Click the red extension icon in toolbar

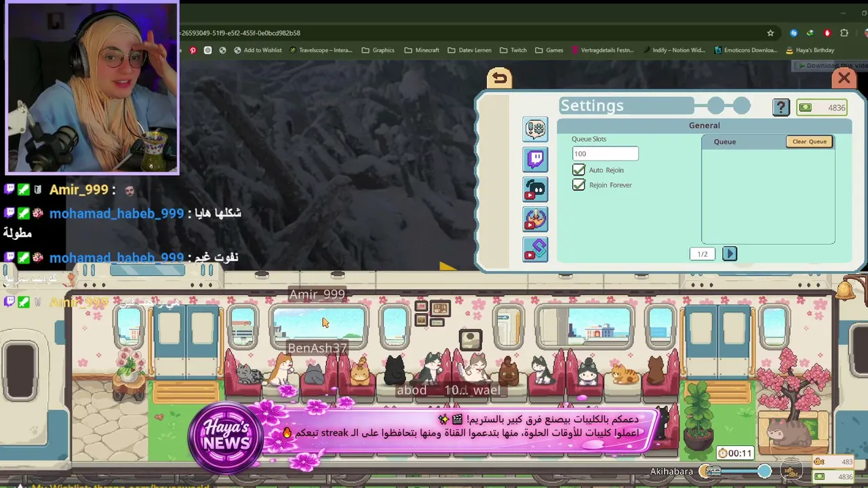click(827, 33)
